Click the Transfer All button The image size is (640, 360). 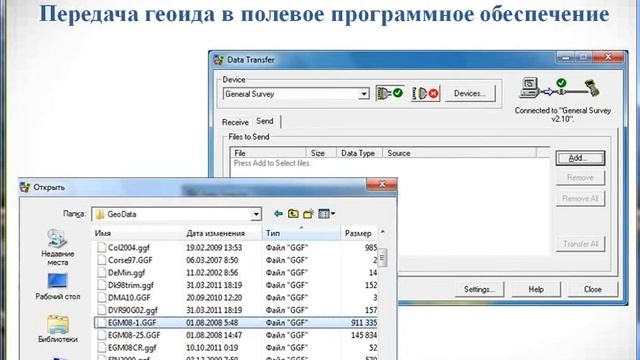pos(580,244)
